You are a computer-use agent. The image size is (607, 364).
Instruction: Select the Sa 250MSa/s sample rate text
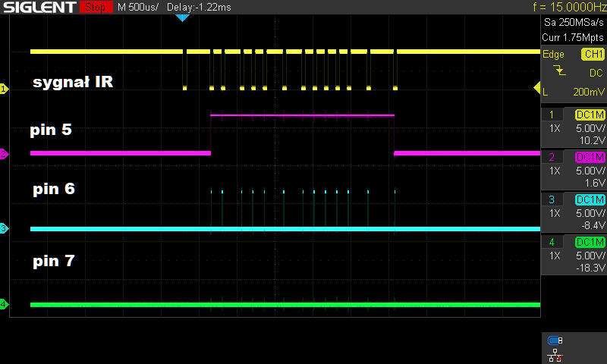click(574, 23)
